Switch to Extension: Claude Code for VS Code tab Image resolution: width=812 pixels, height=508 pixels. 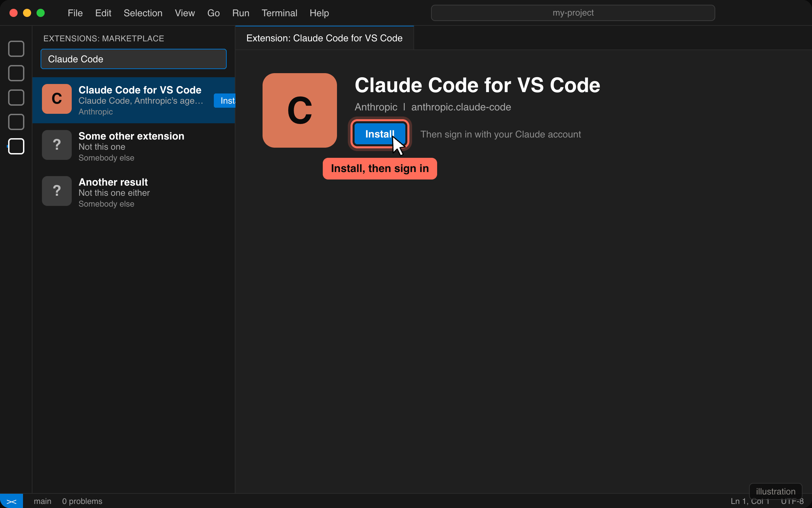pyautogui.click(x=324, y=38)
